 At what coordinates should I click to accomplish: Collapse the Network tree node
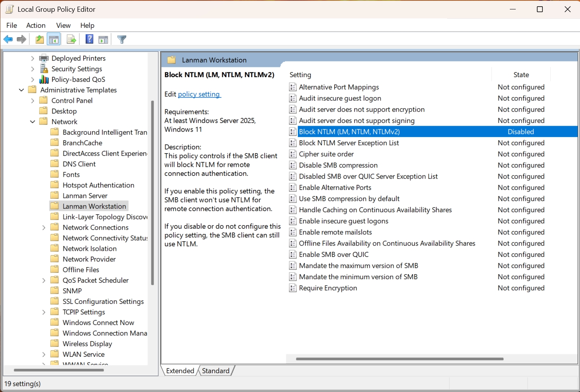click(x=33, y=122)
